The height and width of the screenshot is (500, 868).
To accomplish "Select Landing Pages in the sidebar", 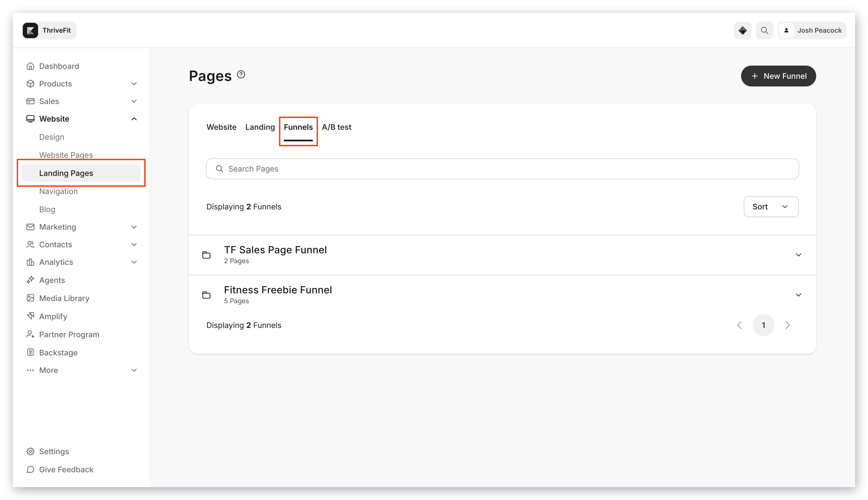I will coord(81,173).
